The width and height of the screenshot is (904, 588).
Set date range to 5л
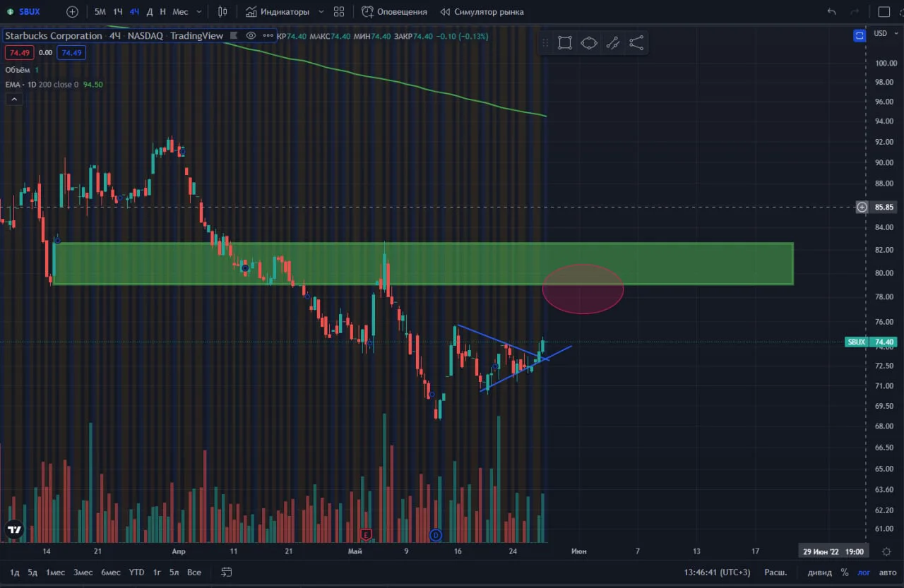point(174,572)
